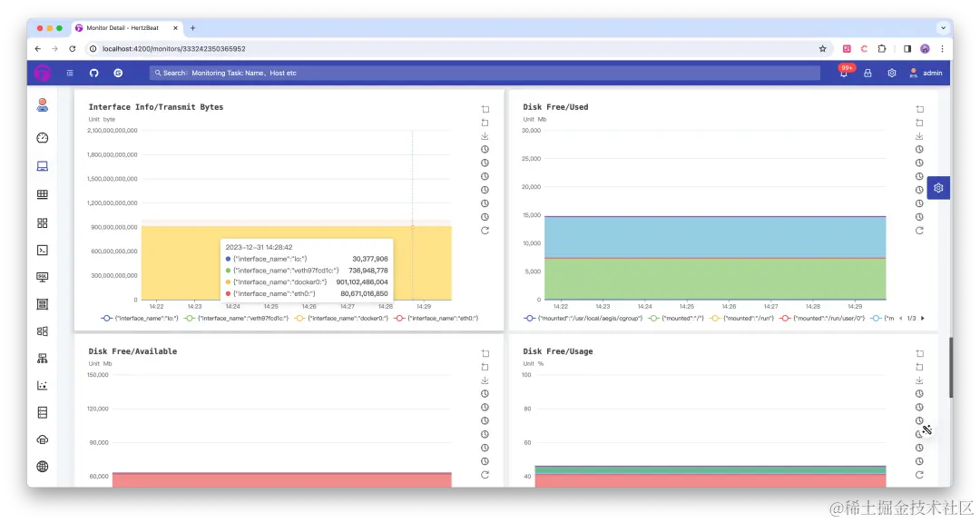The width and height of the screenshot is (980, 523).
Task: Toggle the "/" mounted legend series
Action: tap(676, 319)
